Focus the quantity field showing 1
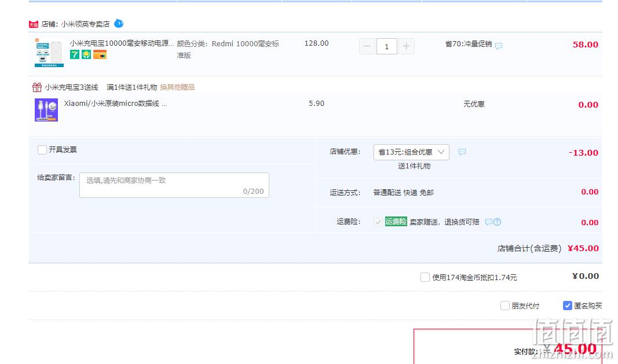618x364 pixels. (387, 46)
